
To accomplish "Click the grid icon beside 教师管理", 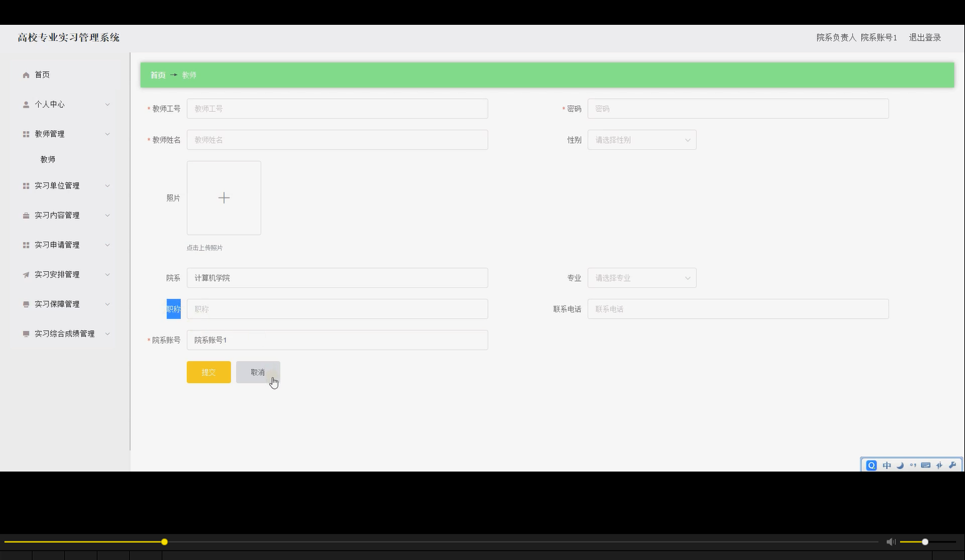I will click(x=26, y=134).
